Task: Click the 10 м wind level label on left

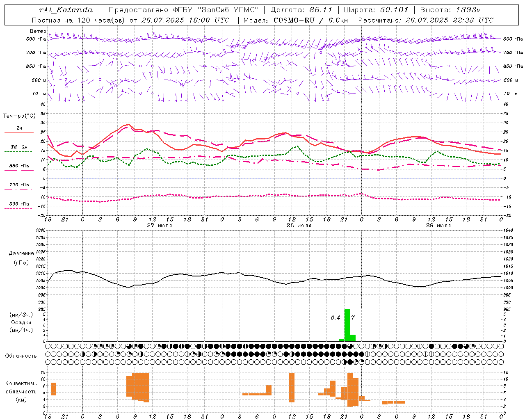Action: click(x=39, y=94)
